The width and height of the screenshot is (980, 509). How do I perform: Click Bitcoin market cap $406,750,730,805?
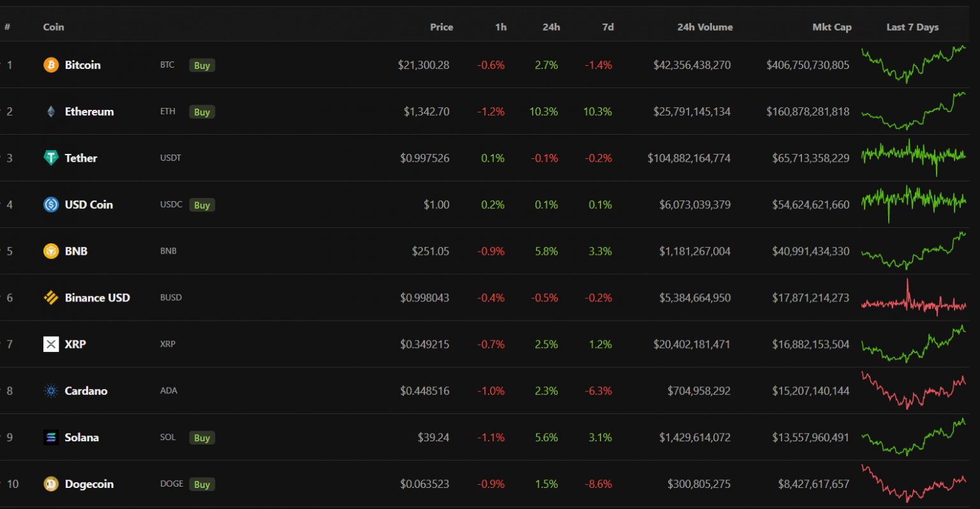pyautogui.click(x=808, y=65)
